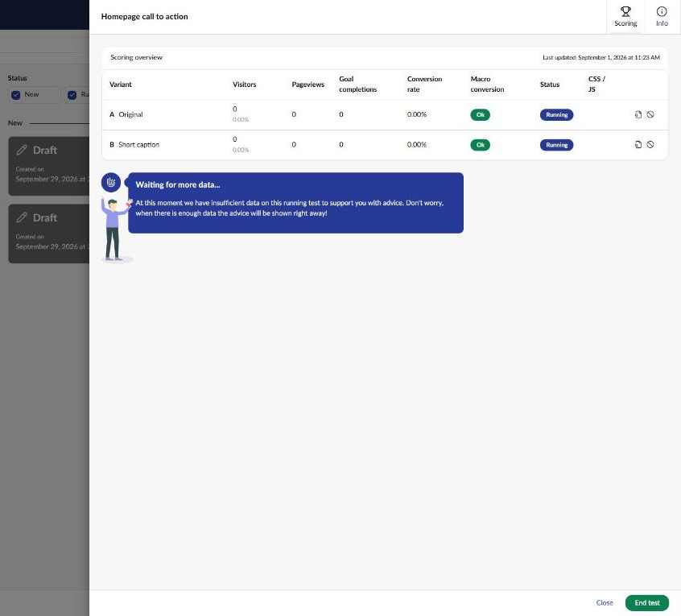Image resolution: width=681 pixels, height=616 pixels.
Task: Click the Variant column header
Action: 120,85
